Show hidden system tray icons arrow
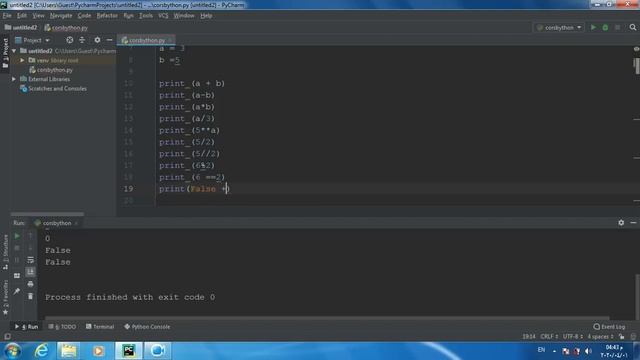Viewport: 640px width, 360px height. click(554, 351)
